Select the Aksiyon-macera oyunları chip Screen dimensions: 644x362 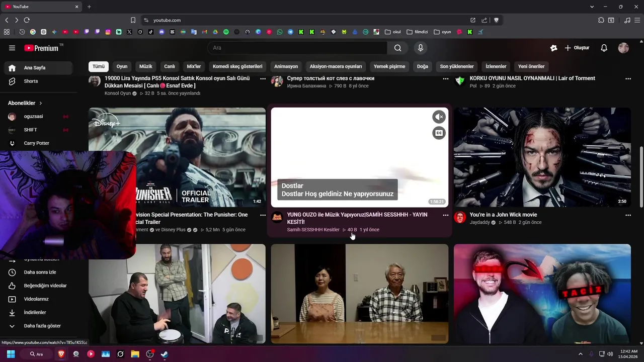coord(336,66)
